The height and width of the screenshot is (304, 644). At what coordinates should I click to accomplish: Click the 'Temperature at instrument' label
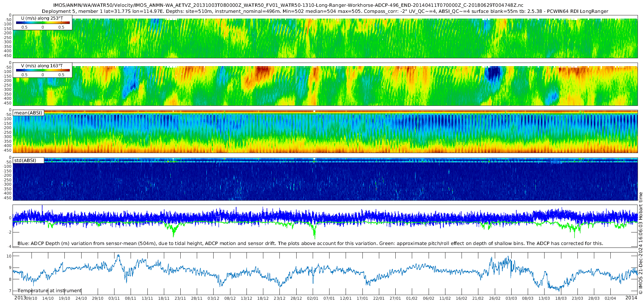[x=49, y=291]
